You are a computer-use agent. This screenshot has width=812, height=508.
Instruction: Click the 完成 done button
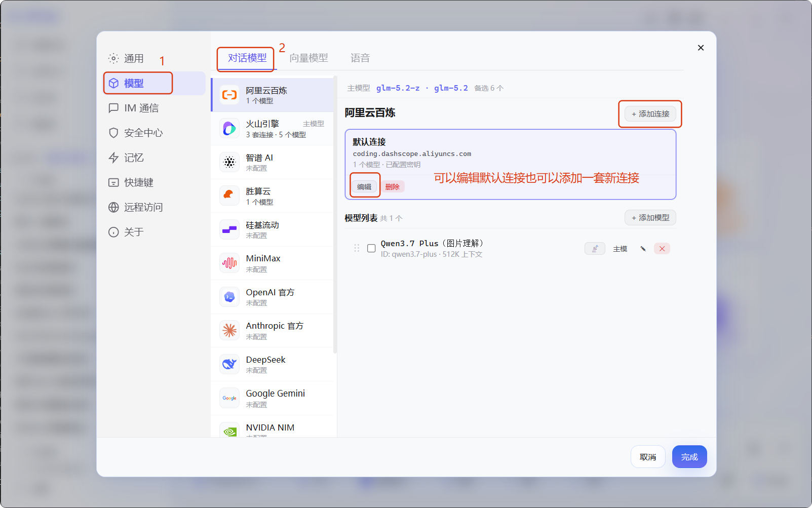689,457
